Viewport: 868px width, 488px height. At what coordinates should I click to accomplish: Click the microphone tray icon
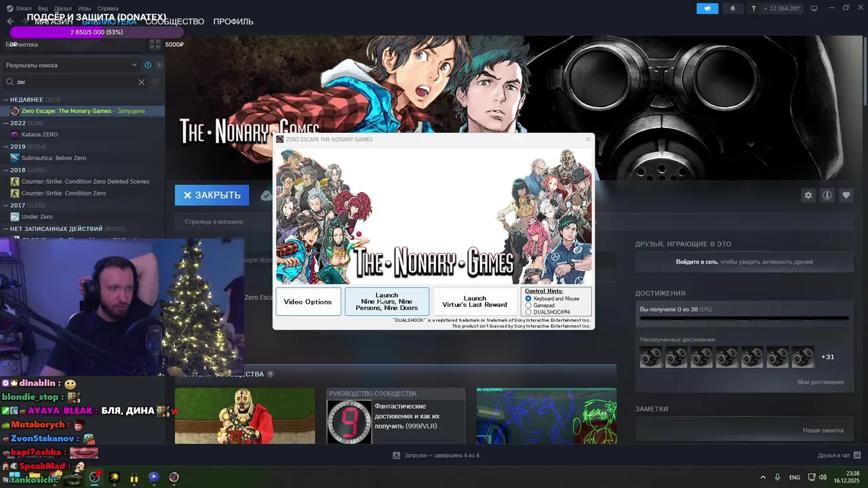pyautogui.click(x=778, y=477)
